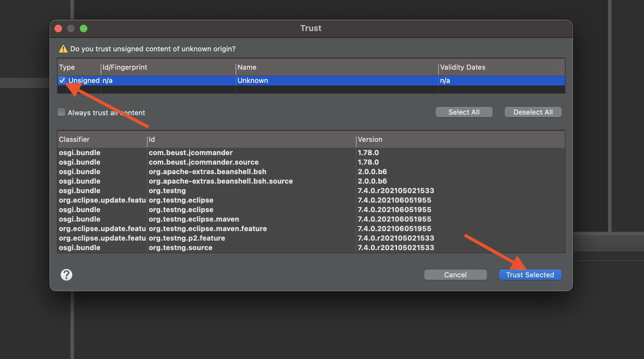644x359 pixels.
Task: Click the Validity Dates column header
Action: (x=462, y=67)
